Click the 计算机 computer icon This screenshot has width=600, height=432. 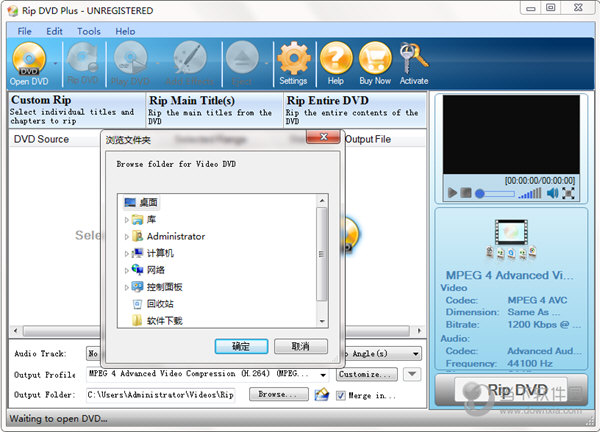pyautogui.click(x=137, y=253)
